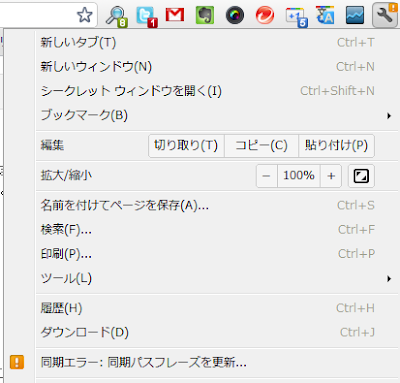Click the Ctrl+Shift+N shortcut text
This screenshot has width=400, height=383.
(x=337, y=91)
